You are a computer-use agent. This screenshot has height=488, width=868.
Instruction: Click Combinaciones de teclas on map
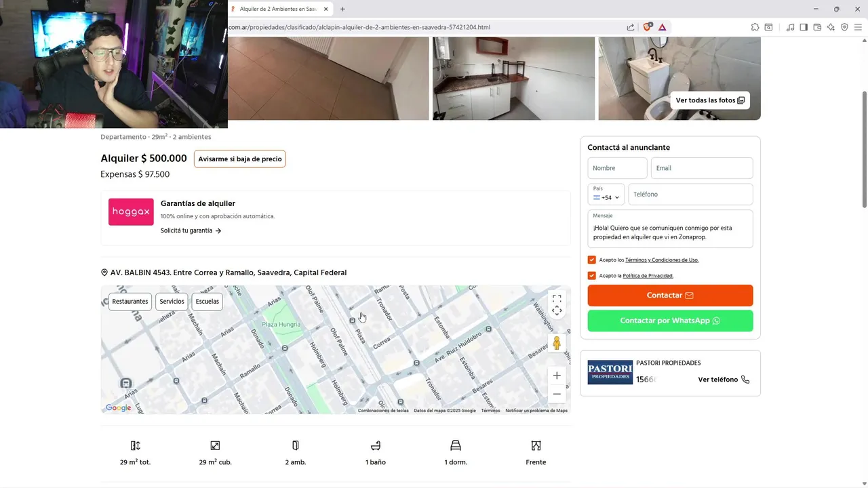pyautogui.click(x=383, y=411)
